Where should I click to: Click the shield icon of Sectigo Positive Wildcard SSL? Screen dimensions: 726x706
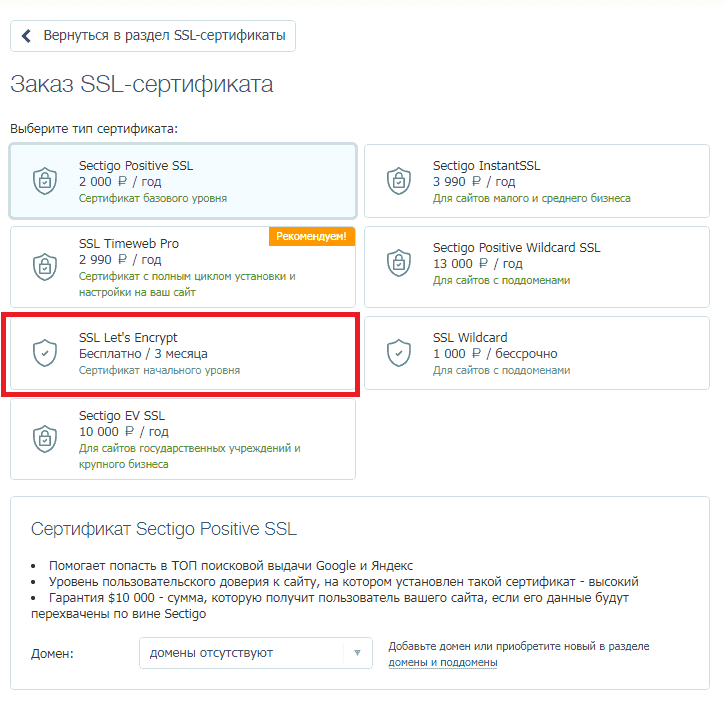(x=399, y=262)
